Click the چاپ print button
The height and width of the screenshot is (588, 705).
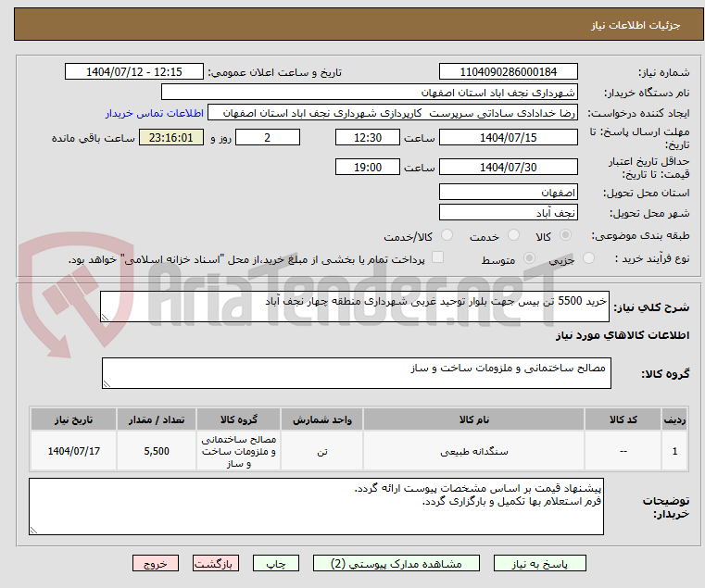tap(276, 563)
